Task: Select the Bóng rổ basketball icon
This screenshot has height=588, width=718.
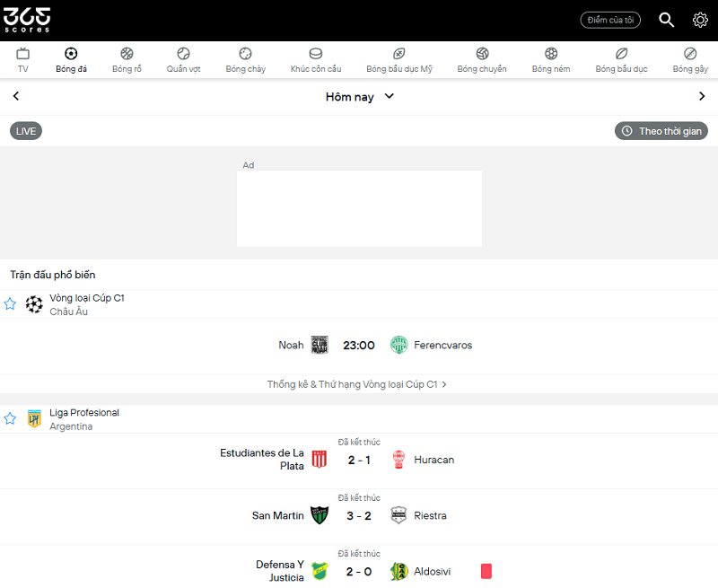Action: point(127,54)
